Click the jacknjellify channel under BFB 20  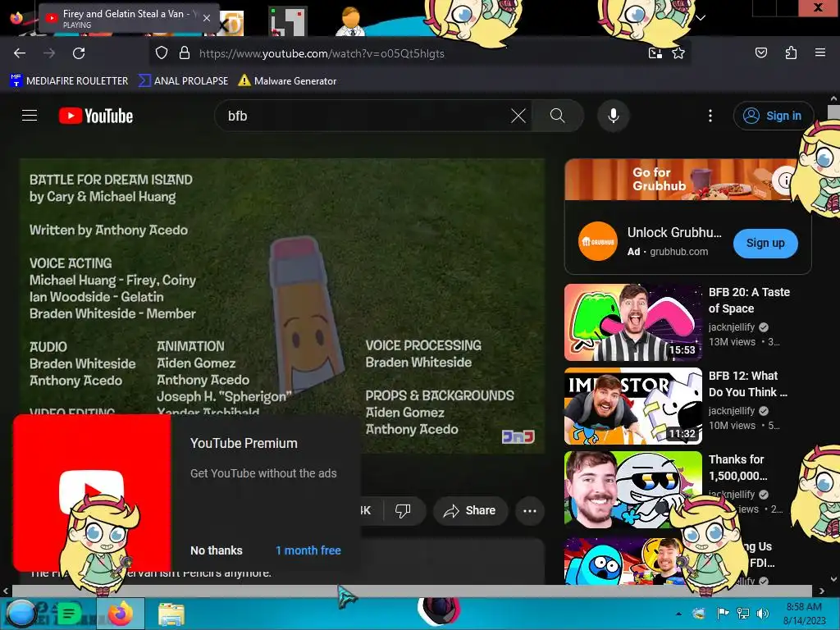point(731,327)
